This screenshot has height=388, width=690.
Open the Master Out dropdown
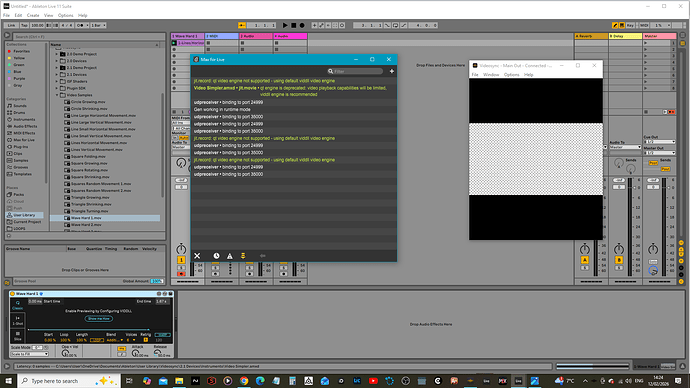(659, 153)
